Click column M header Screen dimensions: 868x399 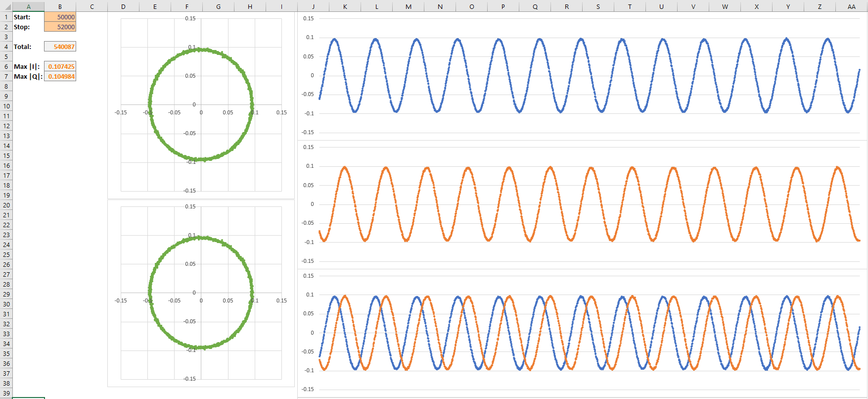tap(408, 6)
